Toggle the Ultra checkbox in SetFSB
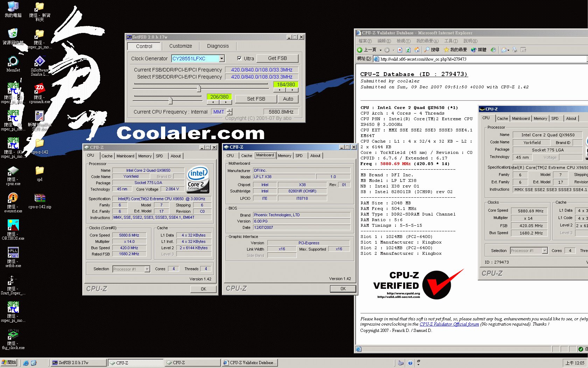Screen dimensions: 588x368 point(239,59)
